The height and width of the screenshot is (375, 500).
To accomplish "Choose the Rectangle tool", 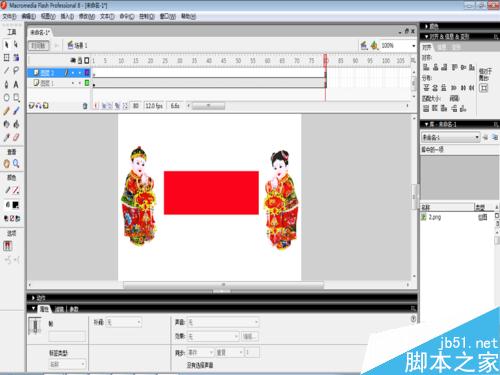I will tap(16, 97).
